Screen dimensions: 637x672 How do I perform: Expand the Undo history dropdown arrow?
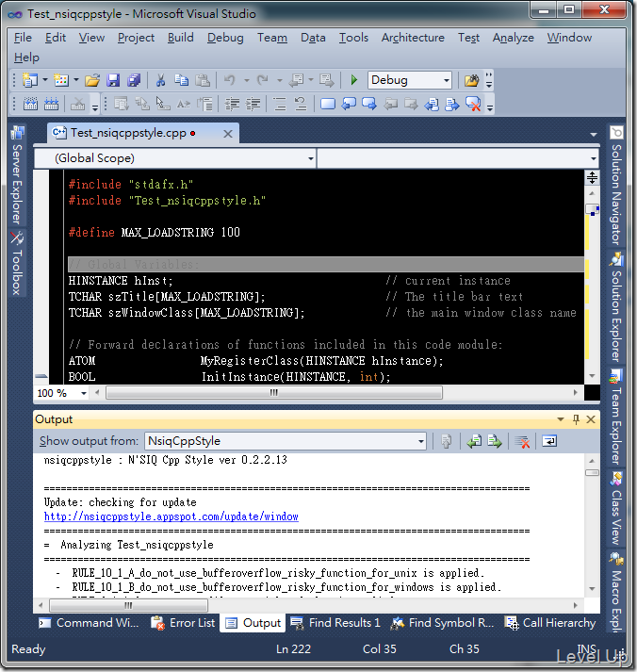click(246, 80)
